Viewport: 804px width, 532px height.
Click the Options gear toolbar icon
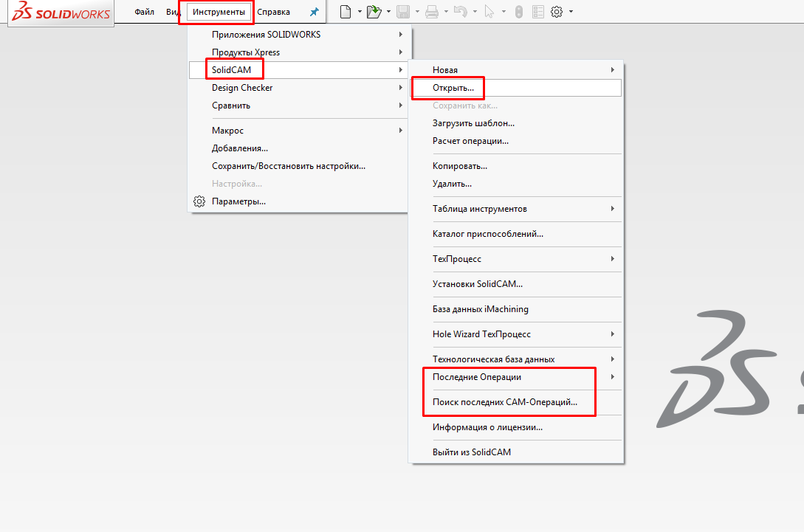[x=557, y=11]
